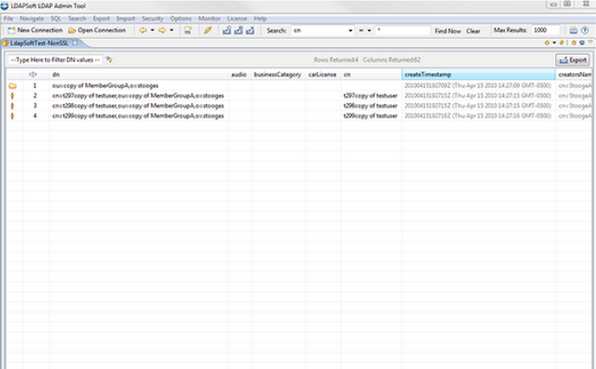The image size is (596, 369).
Task: Click cn cell 't297copy of testuser'
Action: 371,96
